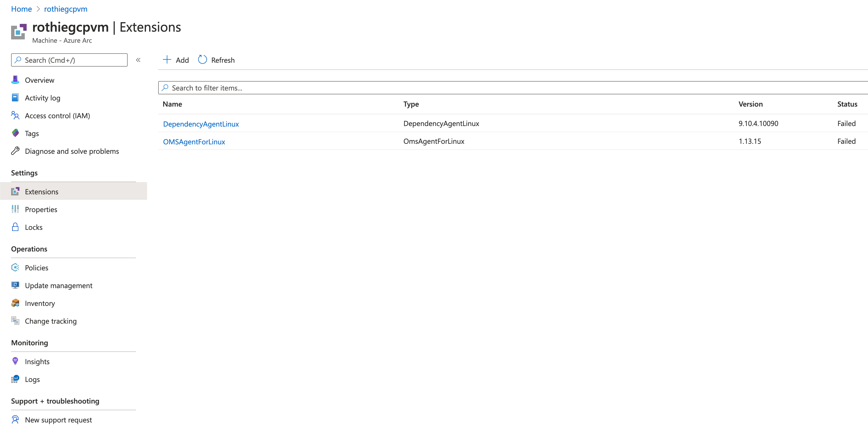Select the Tags icon
This screenshot has height=438, width=868.
(15, 133)
